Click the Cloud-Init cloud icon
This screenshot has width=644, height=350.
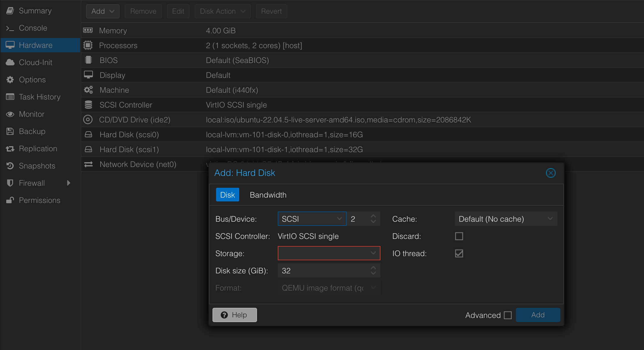pos(10,62)
